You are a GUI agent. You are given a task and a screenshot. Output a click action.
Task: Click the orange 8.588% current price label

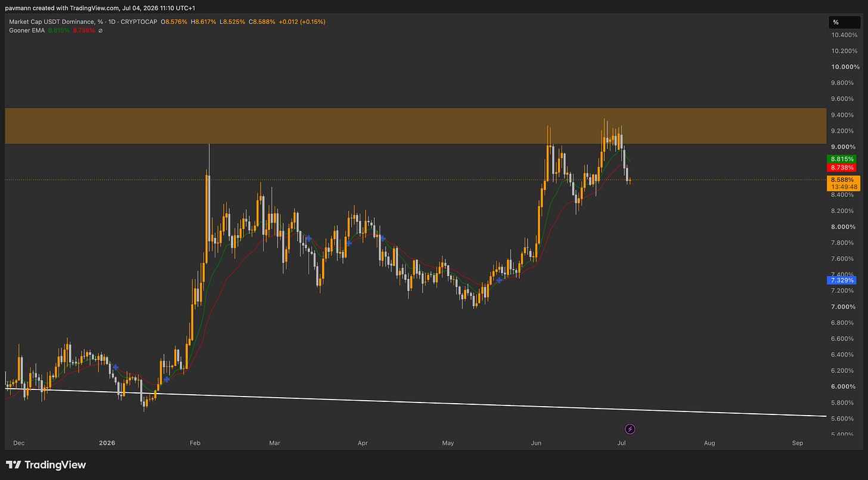coord(843,179)
